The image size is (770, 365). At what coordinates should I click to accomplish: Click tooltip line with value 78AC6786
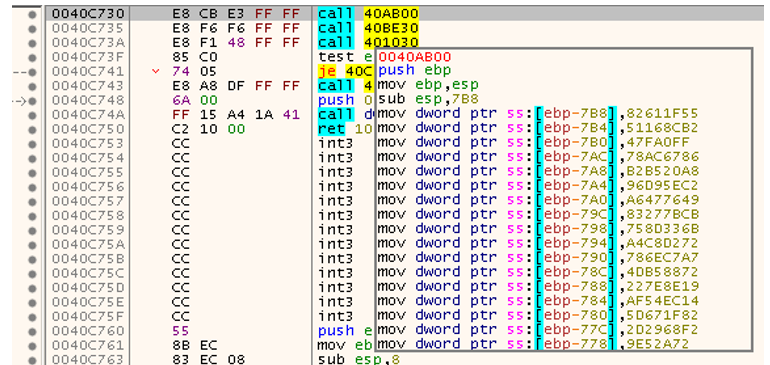click(538, 157)
